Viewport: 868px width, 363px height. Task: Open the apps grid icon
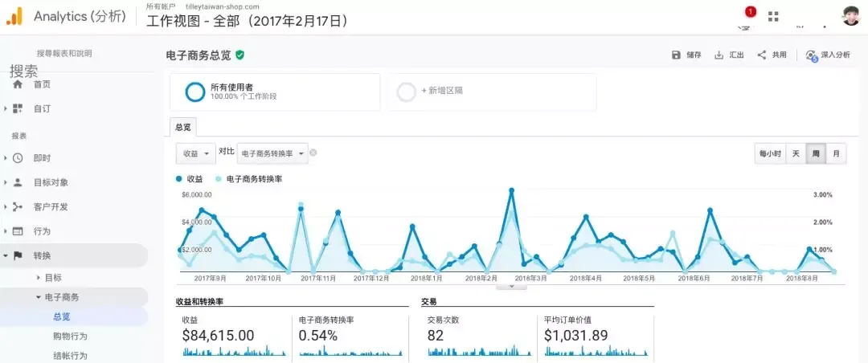click(x=773, y=16)
